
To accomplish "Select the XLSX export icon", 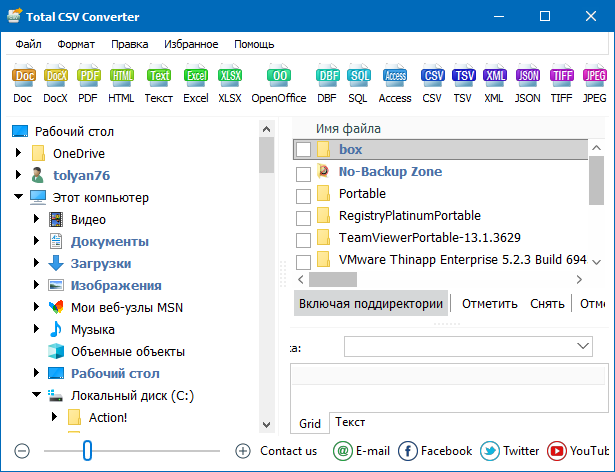I will (x=230, y=76).
